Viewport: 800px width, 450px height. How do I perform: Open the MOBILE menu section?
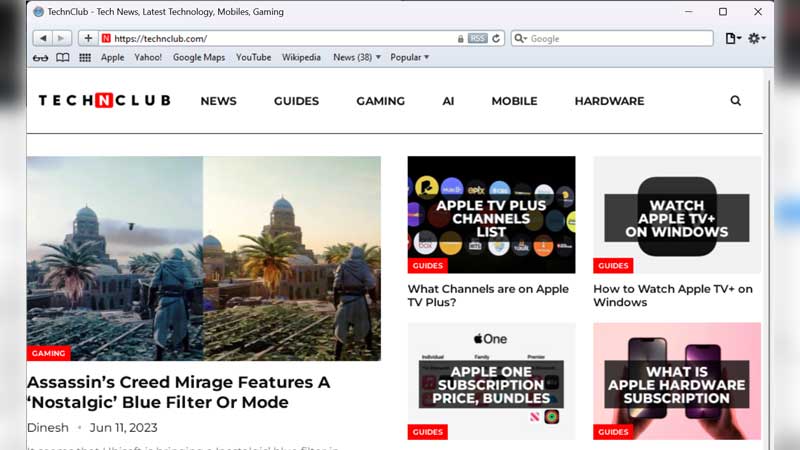(514, 101)
